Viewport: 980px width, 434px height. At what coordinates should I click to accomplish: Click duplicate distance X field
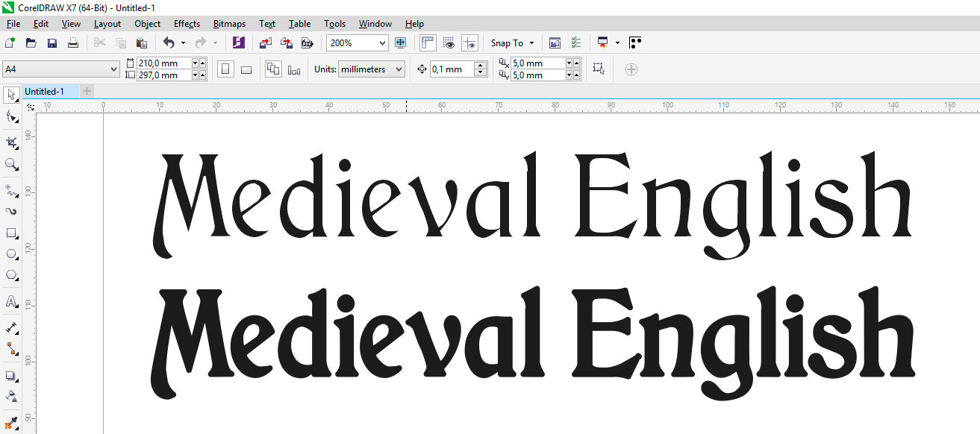click(x=538, y=63)
